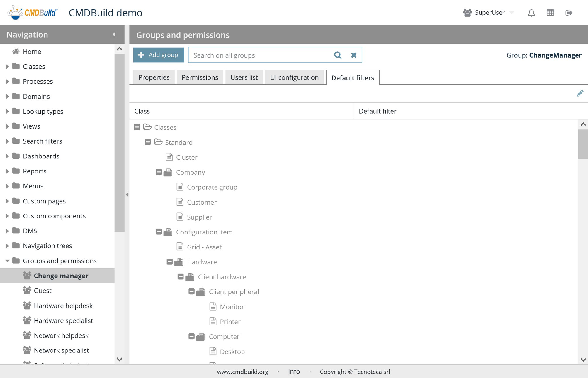Image resolution: width=588 pixels, height=378 pixels.
Task: Select the Guest group icon
Action: pyautogui.click(x=27, y=291)
